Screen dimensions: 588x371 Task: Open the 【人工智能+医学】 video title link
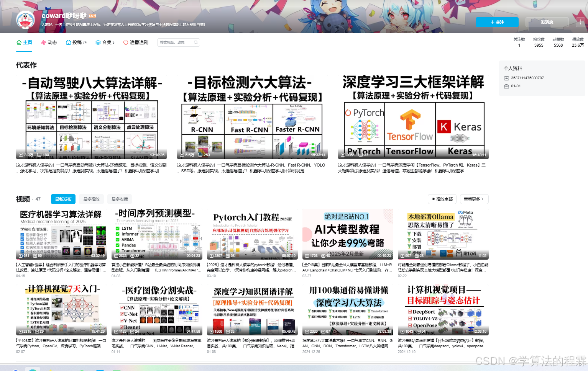pos(61,267)
